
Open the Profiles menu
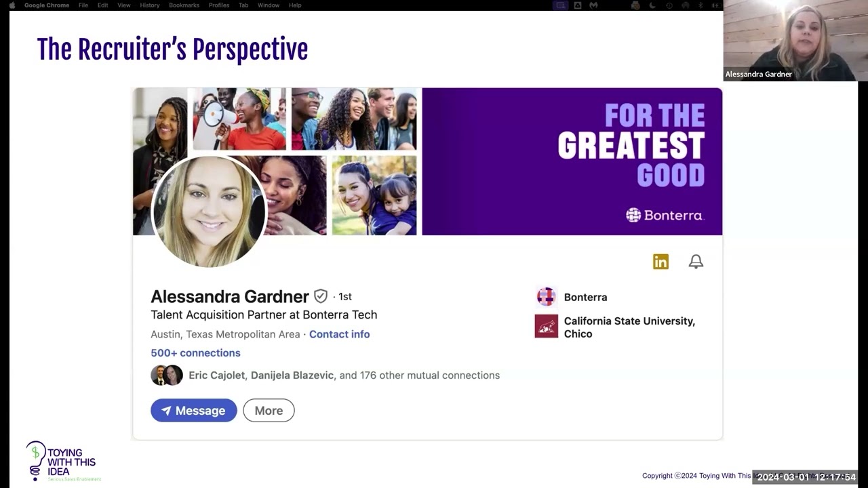pyautogui.click(x=219, y=5)
